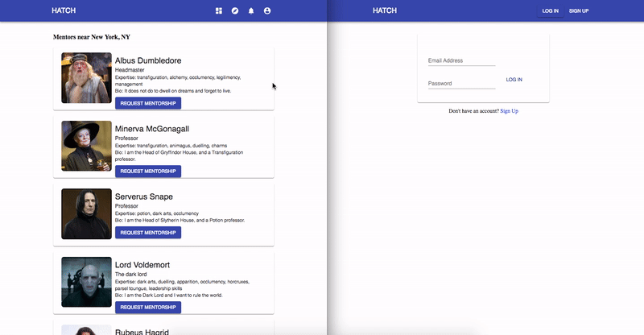Click Snape's expertise line listing potion

click(x=156, y=213)
